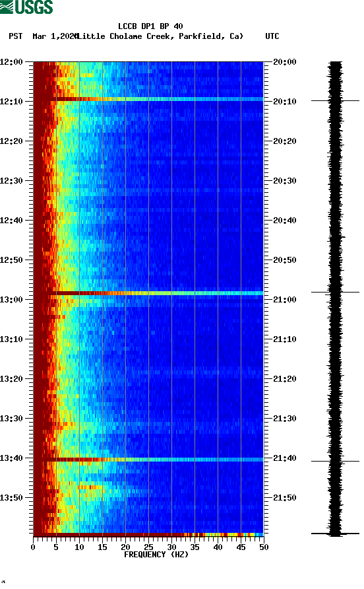Click the 5 Hz frequency axis label

56,547
